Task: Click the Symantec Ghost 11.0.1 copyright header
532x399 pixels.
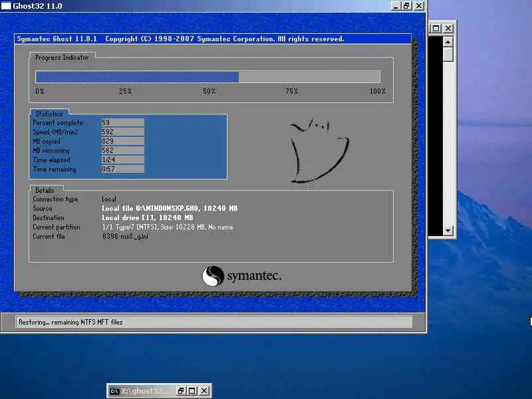Action: [x=180, y=39]
